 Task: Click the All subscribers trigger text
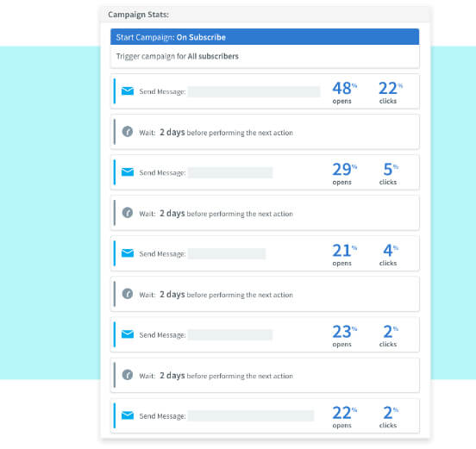tap(213, 56)
